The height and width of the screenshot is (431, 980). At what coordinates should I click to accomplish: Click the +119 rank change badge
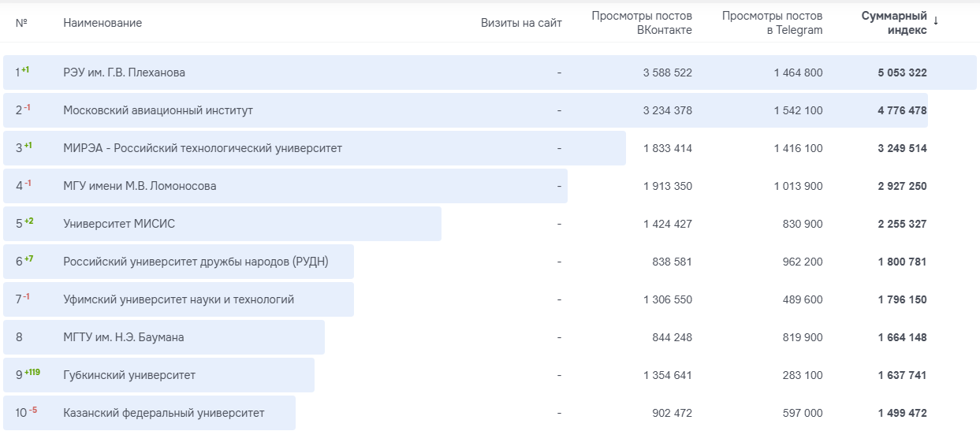tap(32, 372)
